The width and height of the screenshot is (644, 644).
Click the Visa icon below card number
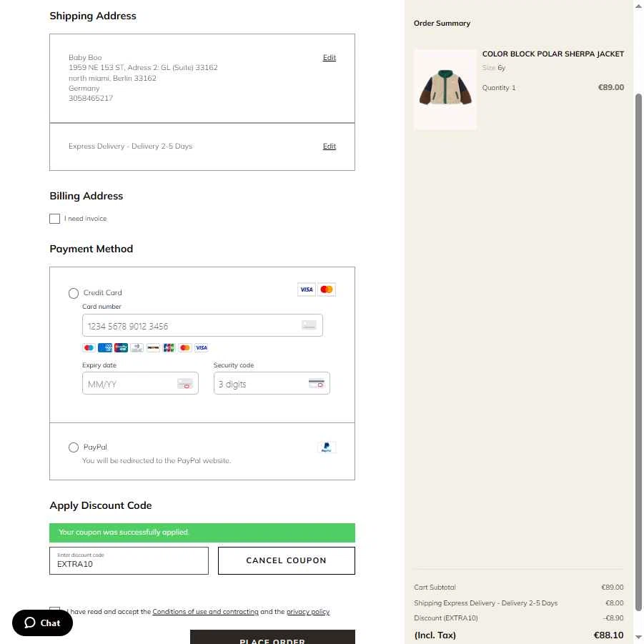click(x=202, y=348)
